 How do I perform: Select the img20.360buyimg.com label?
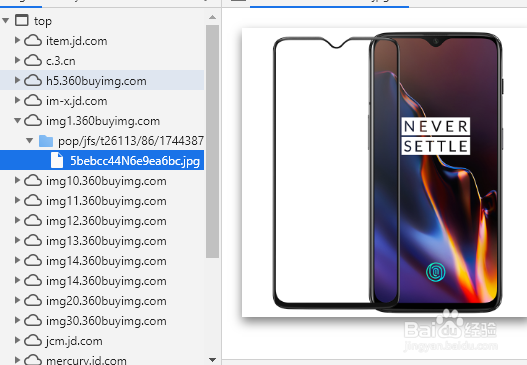(x=106, y=301)
